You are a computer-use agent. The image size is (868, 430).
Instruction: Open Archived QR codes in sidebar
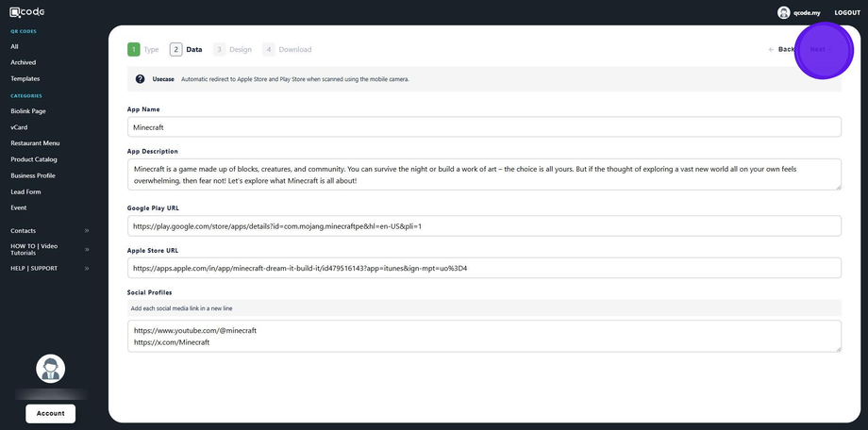coord(23,62)
